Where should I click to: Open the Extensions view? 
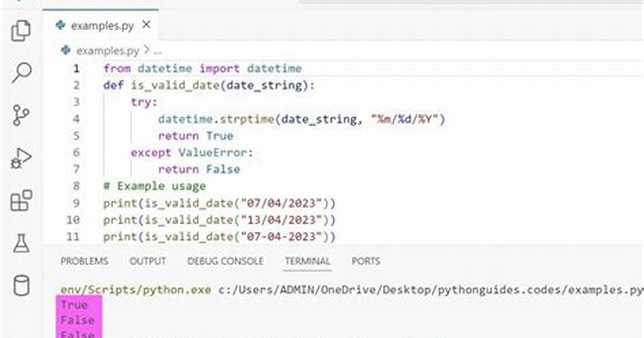[21, 200]
